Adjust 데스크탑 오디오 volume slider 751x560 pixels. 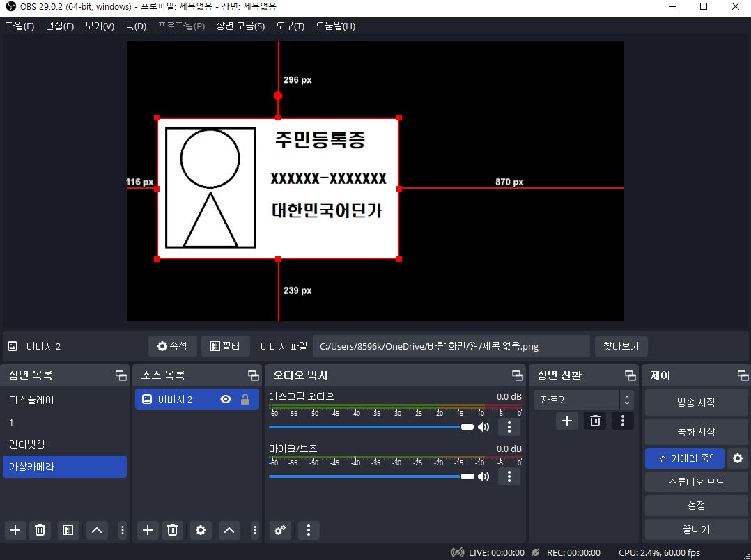point(371,427)
